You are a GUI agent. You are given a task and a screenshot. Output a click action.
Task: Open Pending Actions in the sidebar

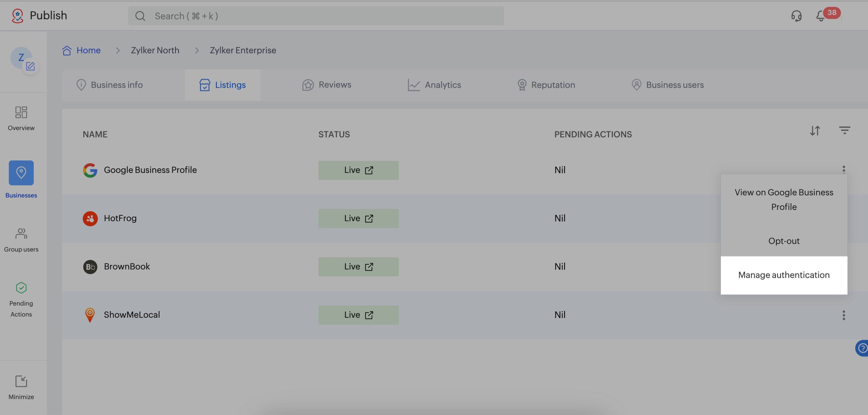(21, 300)
